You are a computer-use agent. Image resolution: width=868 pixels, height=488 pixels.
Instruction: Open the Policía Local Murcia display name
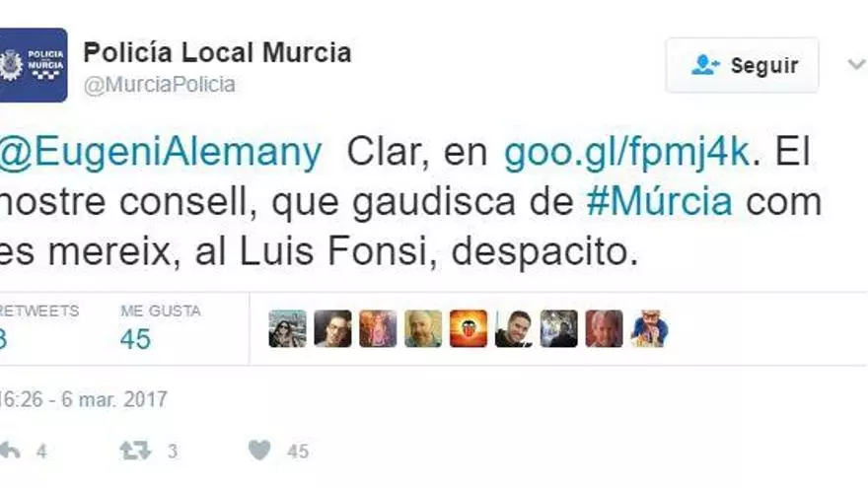217,52
